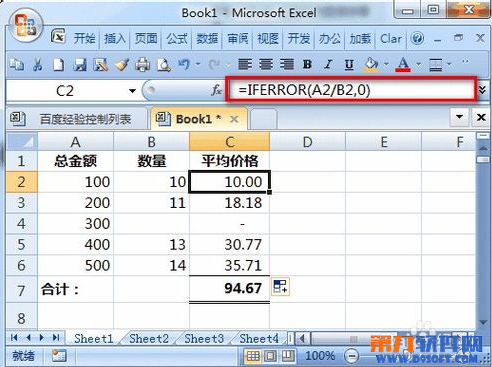Go to last sheet navigation arrow

pyautogui.click(x=56, y=338)
